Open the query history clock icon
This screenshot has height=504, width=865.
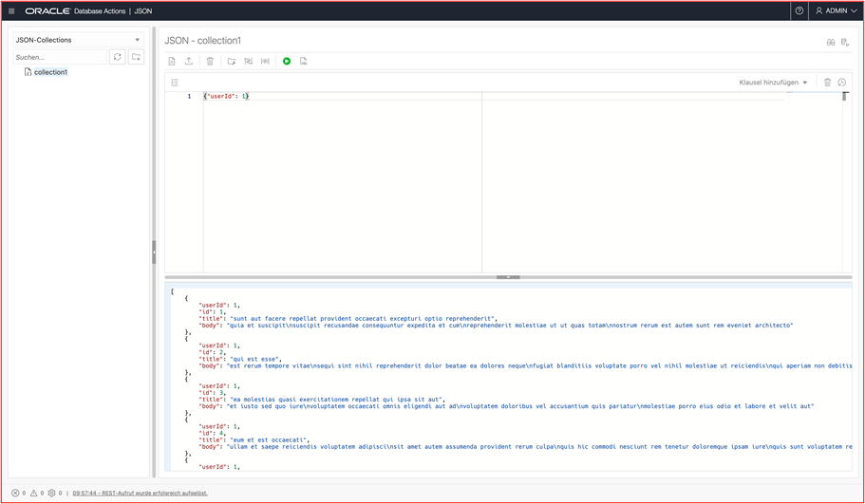tap(842, 83)
